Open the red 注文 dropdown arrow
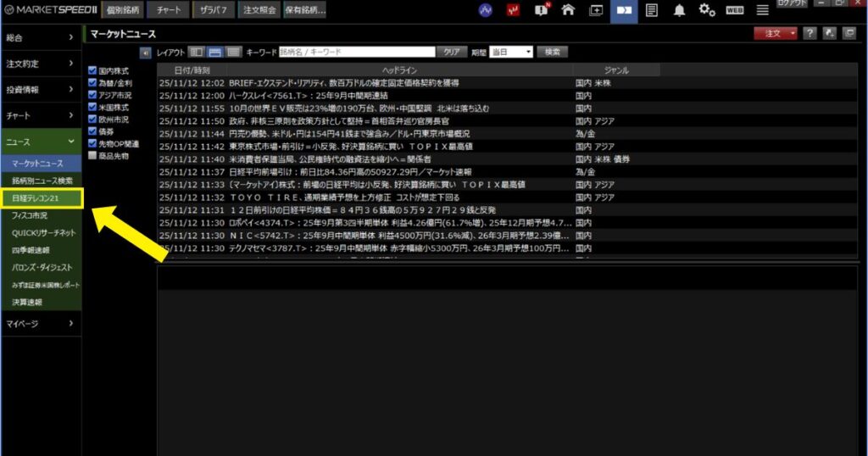Screen dimensions: 868x456 point(793,33)
